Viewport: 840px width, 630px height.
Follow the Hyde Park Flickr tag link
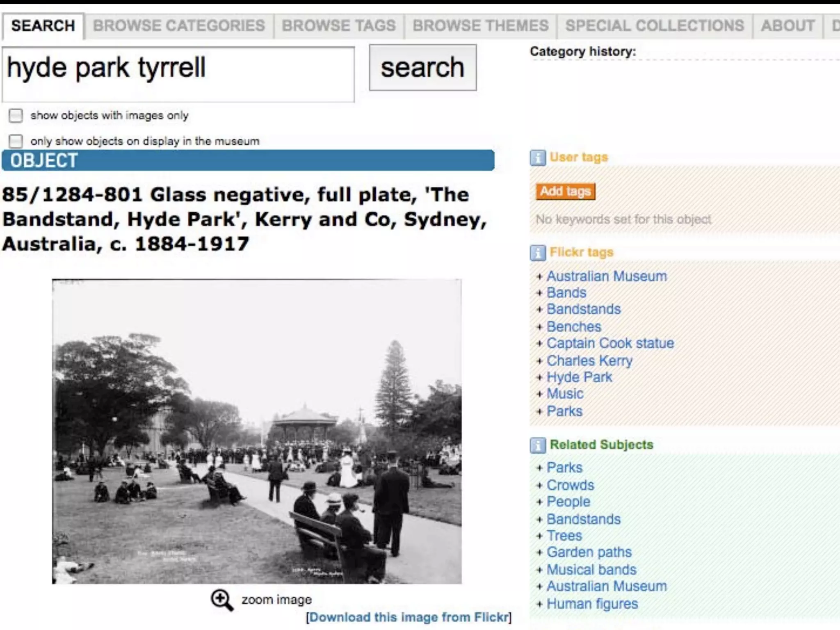point(579,377)
